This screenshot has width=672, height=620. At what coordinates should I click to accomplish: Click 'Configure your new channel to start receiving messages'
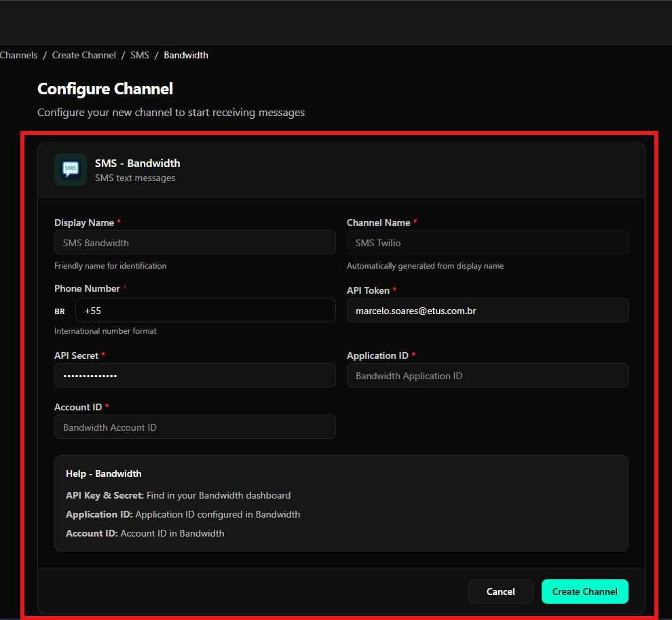(x=171, y=112)
